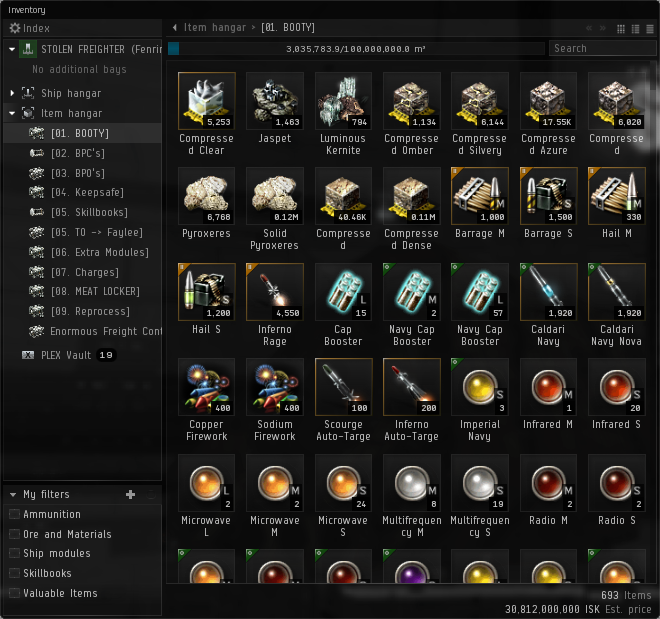Image resolution: width=660 pixels, height=619 pixels.
Task: Open the [01. BOOTY] container
Action: pyautogui.click(x=82, y=133)
